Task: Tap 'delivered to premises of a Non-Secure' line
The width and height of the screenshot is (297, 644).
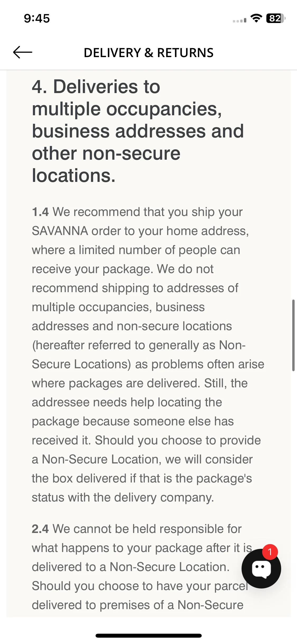Action: tap(138, 605)
